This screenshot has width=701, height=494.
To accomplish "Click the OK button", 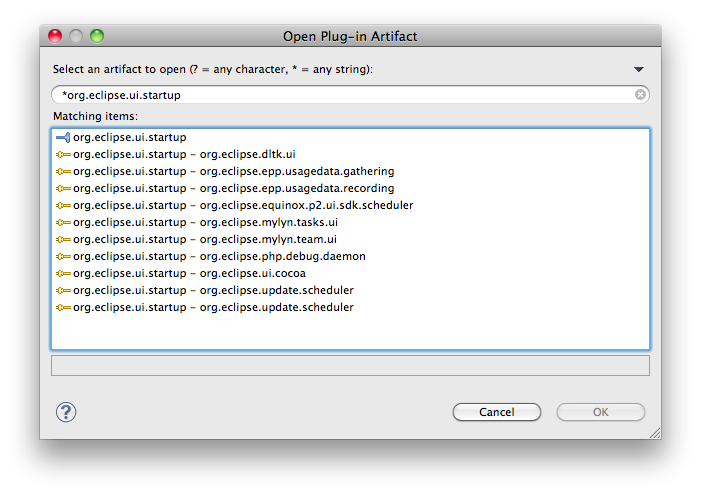I will 600,412.
